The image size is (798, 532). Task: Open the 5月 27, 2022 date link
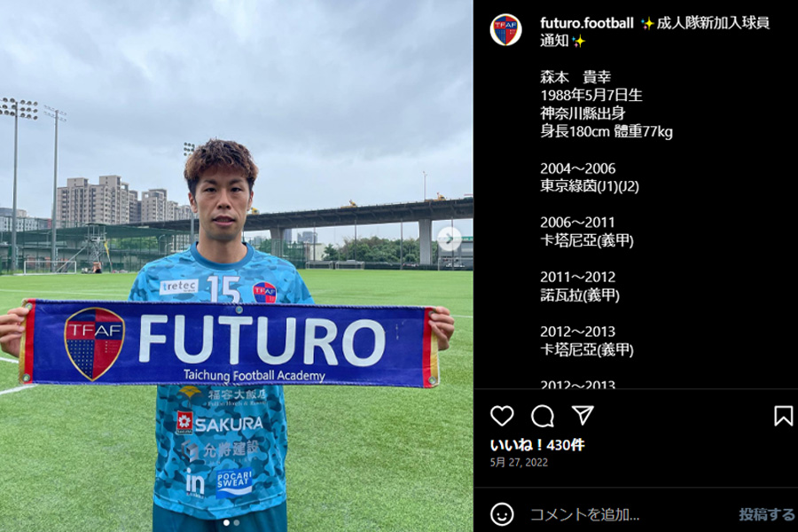[x=519, y=462]
